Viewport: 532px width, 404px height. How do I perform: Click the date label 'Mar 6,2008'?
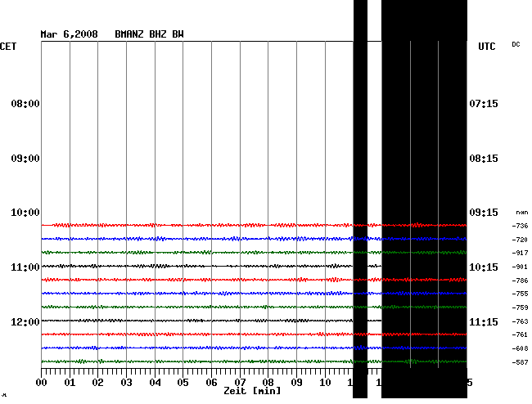click(69, 34)
